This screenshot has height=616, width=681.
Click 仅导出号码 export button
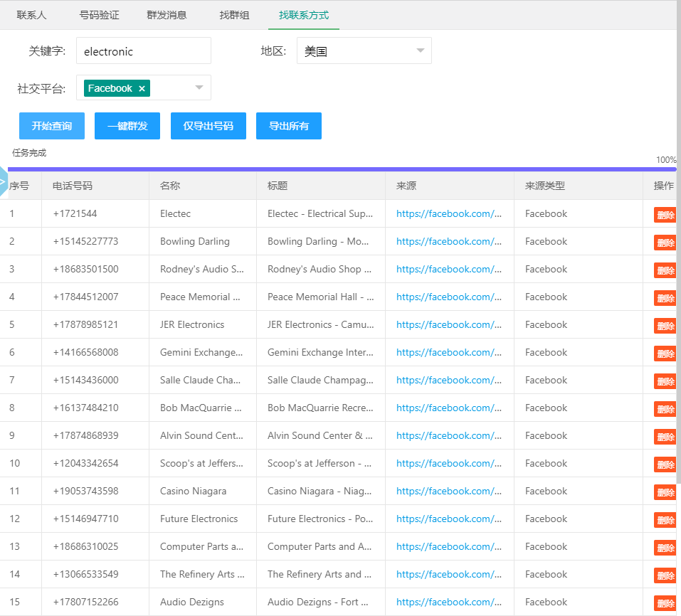coord(208,126)
